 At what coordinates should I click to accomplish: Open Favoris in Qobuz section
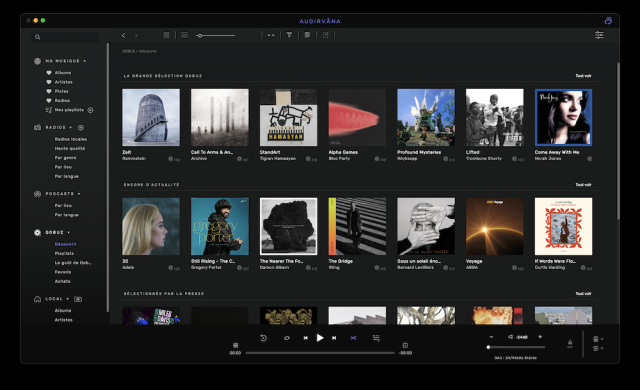pyautogui.click(x=63, y=272)
